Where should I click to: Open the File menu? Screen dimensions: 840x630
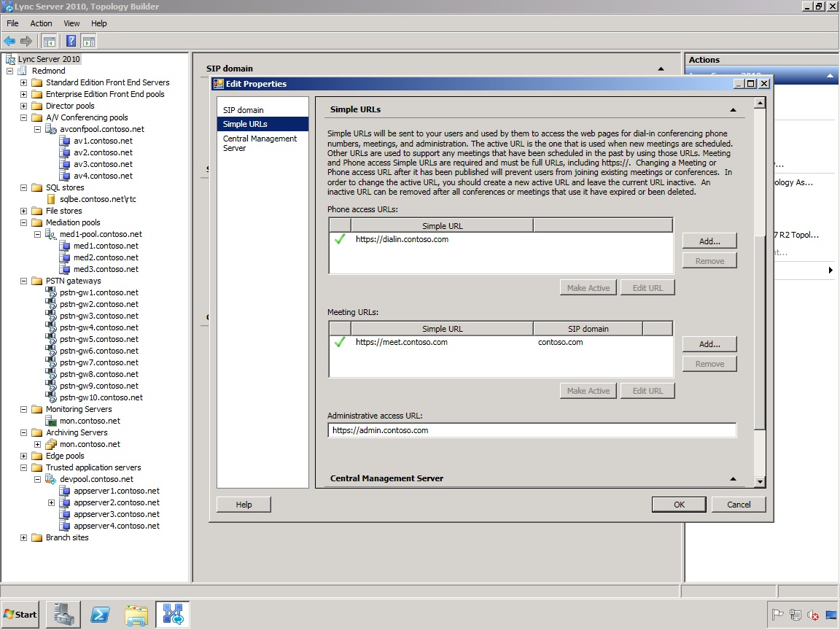tap(12, 23)
